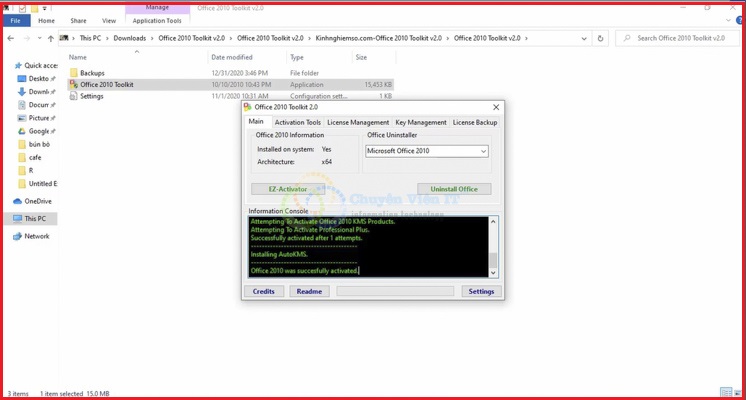This screenshot has width=746, height=400.
Task: Click the Search Office 2010 Toolkit field
Action: pyautogui.click(x=680, y=39)
